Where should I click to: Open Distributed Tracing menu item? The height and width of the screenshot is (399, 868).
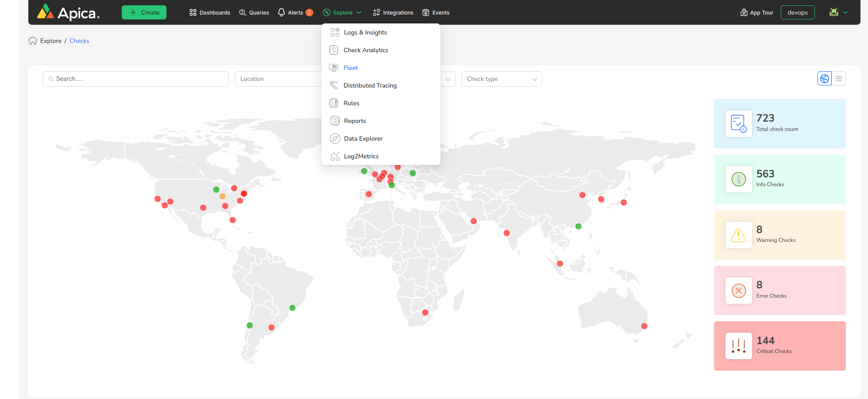(370, 85)
